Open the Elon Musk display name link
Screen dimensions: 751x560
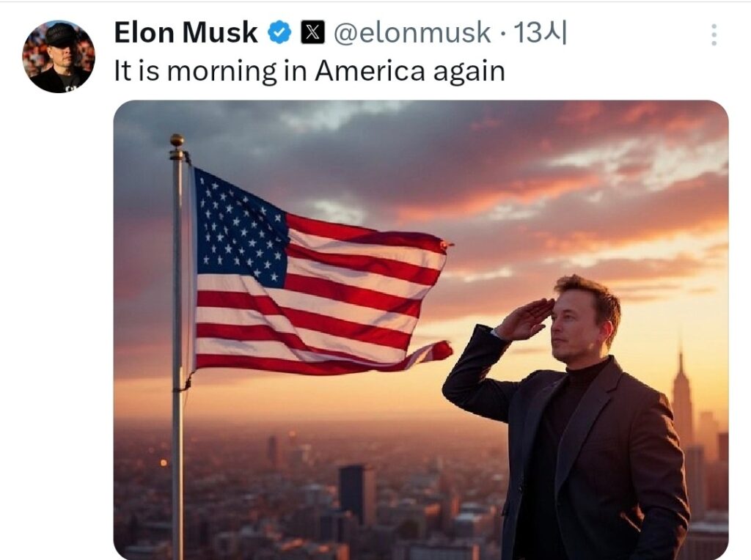click(186, 32)
